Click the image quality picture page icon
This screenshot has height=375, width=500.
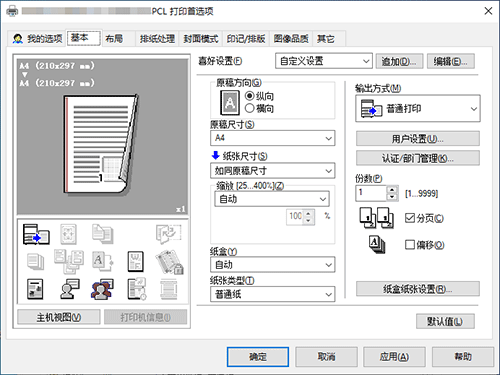pos(35,289)
